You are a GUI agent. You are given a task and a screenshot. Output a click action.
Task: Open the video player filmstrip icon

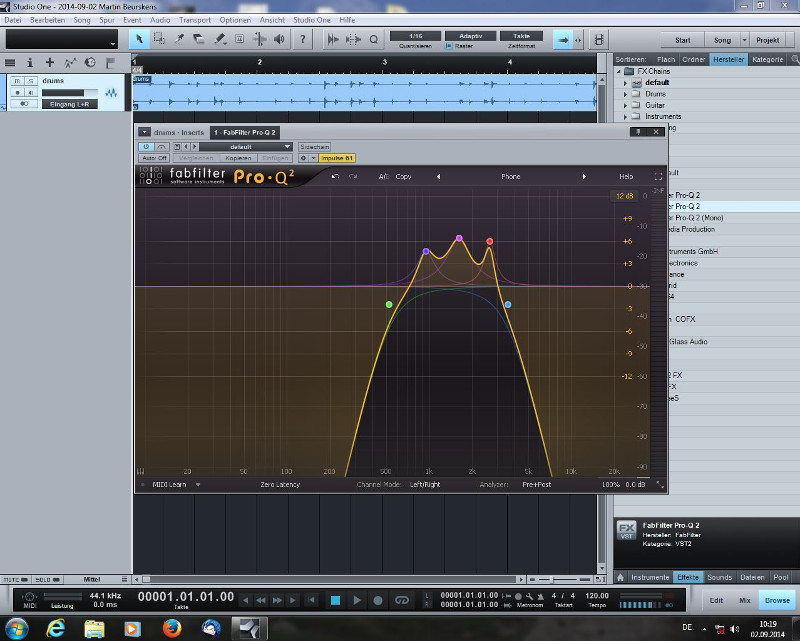599,39
